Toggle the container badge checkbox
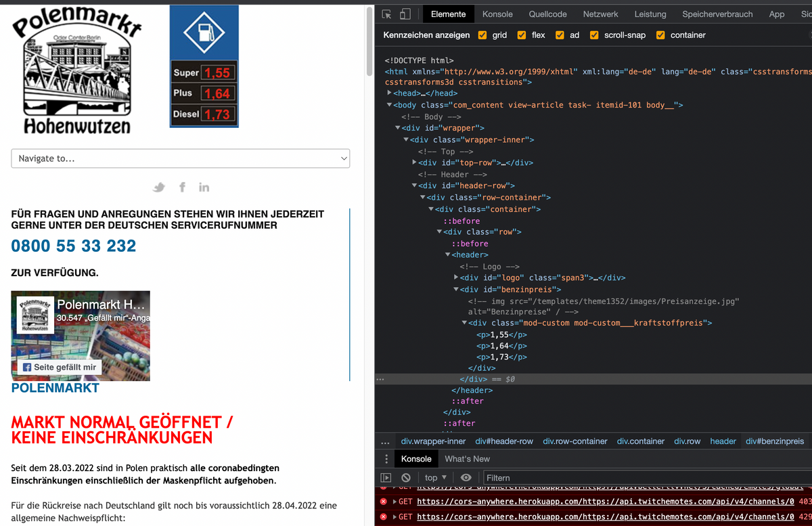This screenshot has width=812, height=526. click(660, 35)
